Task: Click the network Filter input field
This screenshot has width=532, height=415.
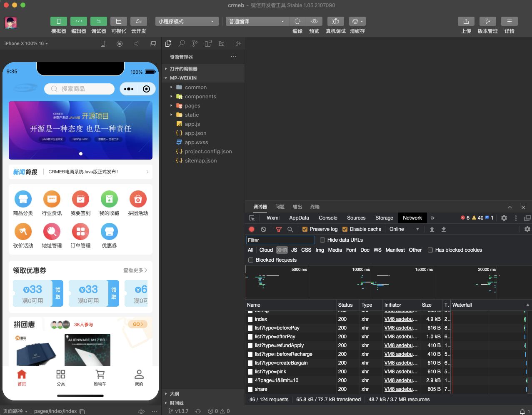Action: tap(280, 240)
